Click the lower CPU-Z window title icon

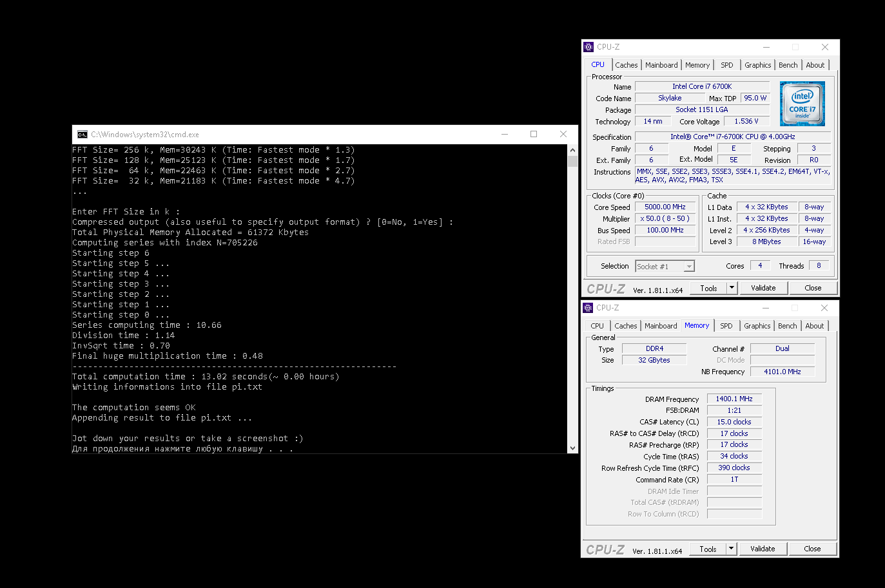(587, 308)
